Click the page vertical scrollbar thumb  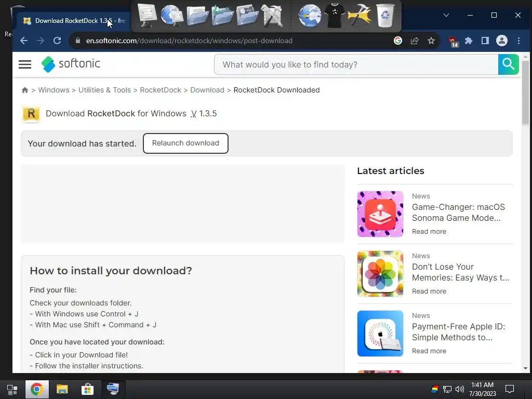(526, 93)
